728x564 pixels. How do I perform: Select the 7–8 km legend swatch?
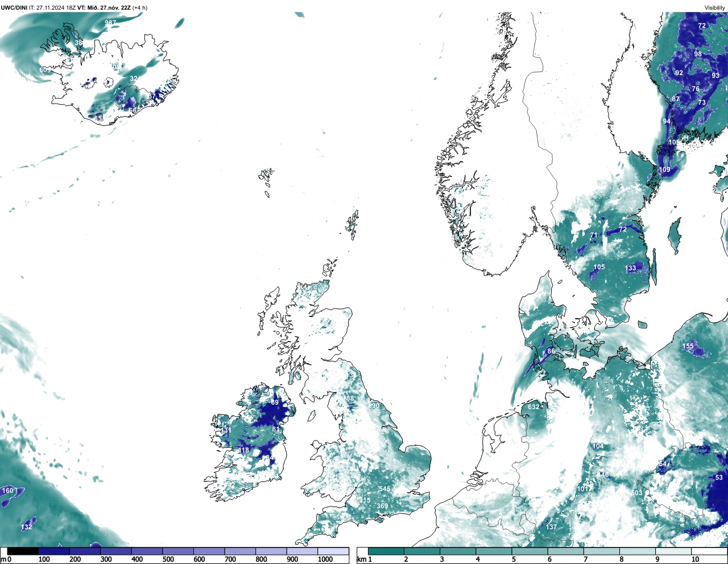pos(601,551)
